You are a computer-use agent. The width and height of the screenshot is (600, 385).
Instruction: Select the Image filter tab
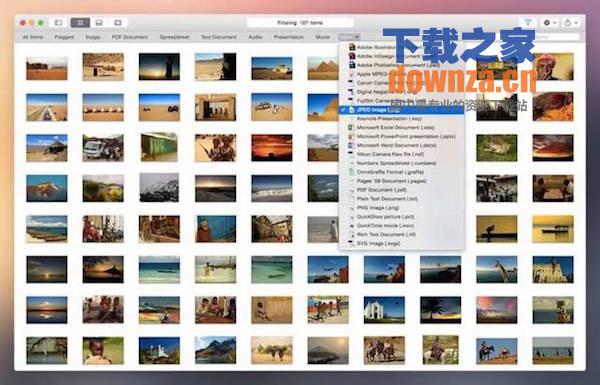93,37
